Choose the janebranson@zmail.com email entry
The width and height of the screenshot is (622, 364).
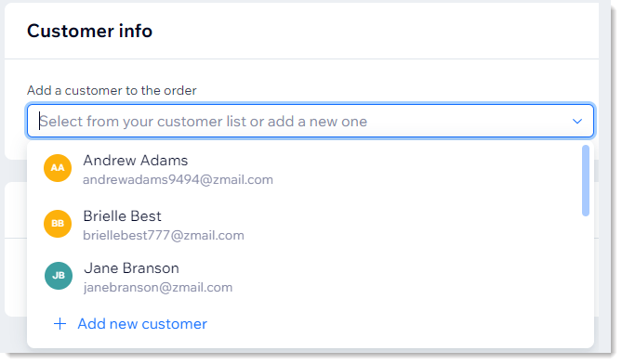click(x=158, y=288)
